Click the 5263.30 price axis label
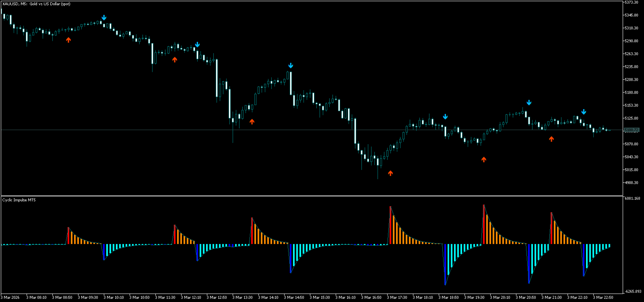 click(x=631, y=54)
